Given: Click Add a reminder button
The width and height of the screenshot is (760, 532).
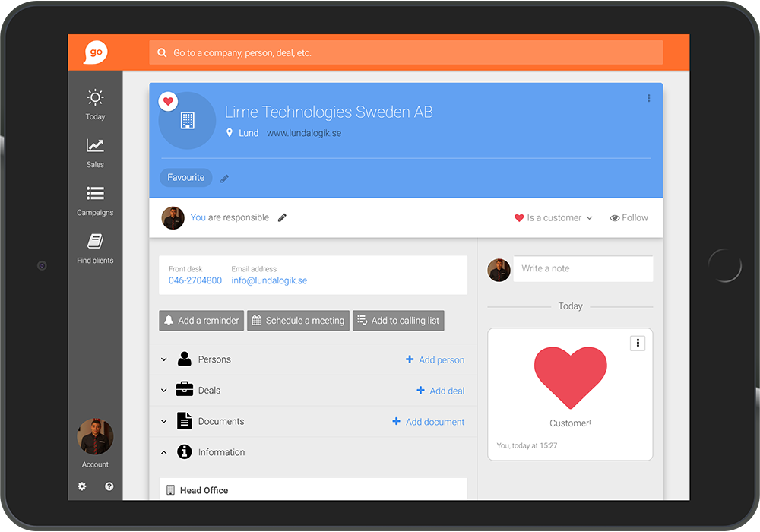Looking at the screenshot, I should (201, 320).
